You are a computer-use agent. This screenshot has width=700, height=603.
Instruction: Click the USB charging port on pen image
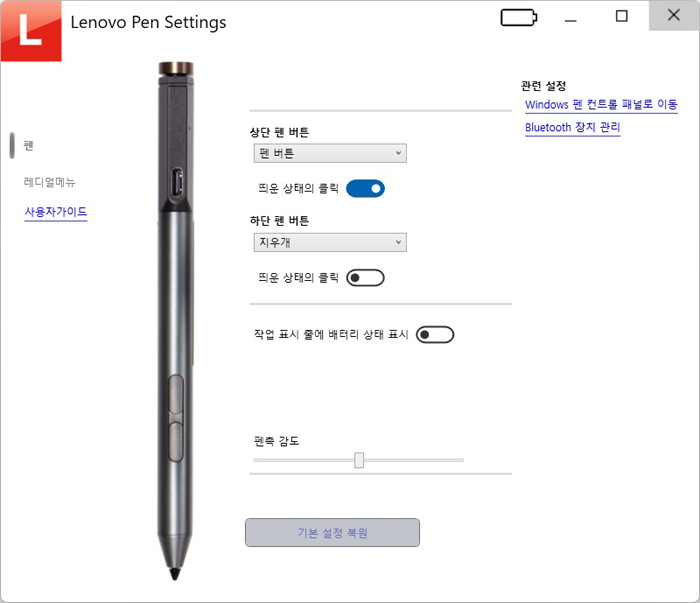pyautogui.click(x=177, y=182)
